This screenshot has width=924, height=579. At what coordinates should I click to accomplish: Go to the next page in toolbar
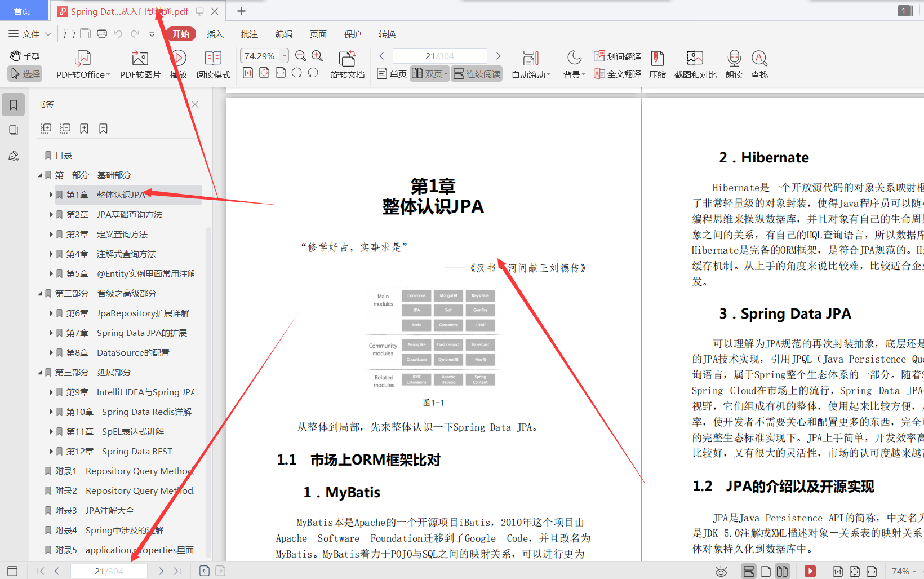pyautogui.click(x=498, y=56)
